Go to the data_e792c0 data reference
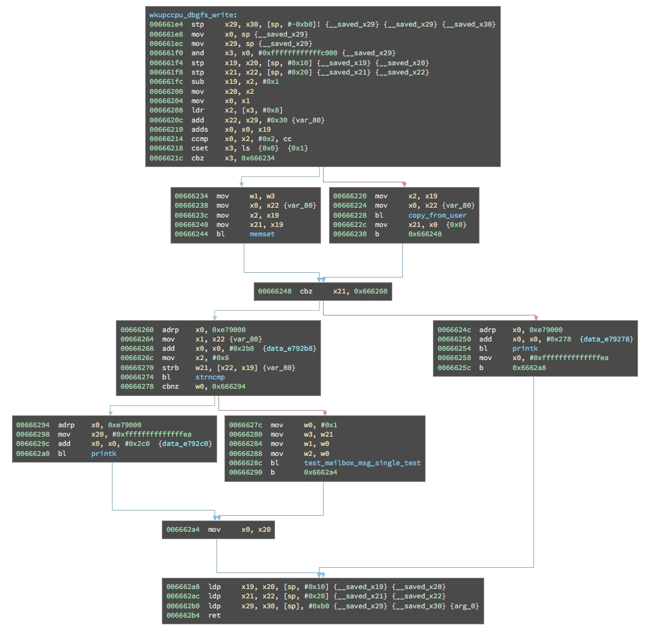 186,444
